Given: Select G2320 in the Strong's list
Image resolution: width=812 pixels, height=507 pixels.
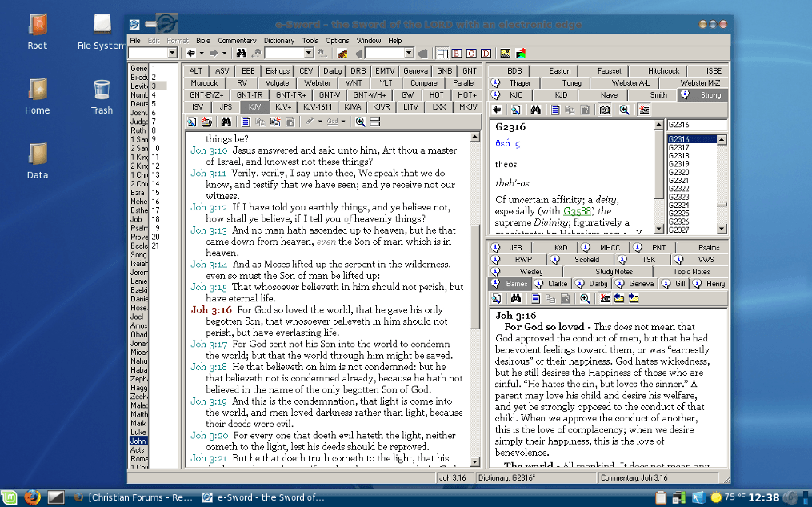Looking at the screenshot, I should point(678,172).
